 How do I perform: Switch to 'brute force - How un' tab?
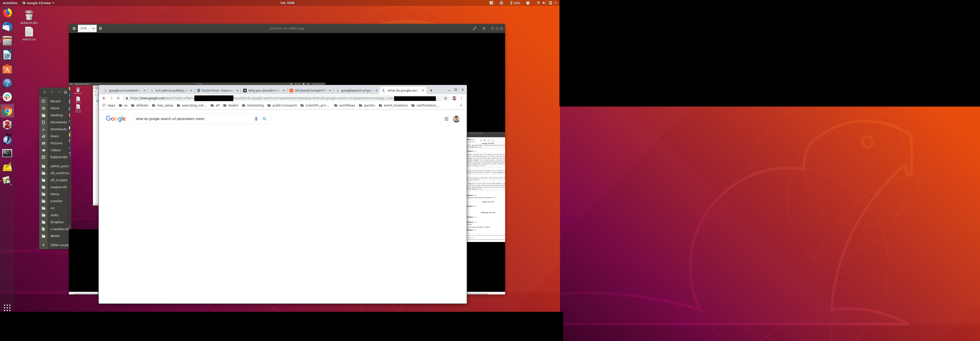coord(217,90)
